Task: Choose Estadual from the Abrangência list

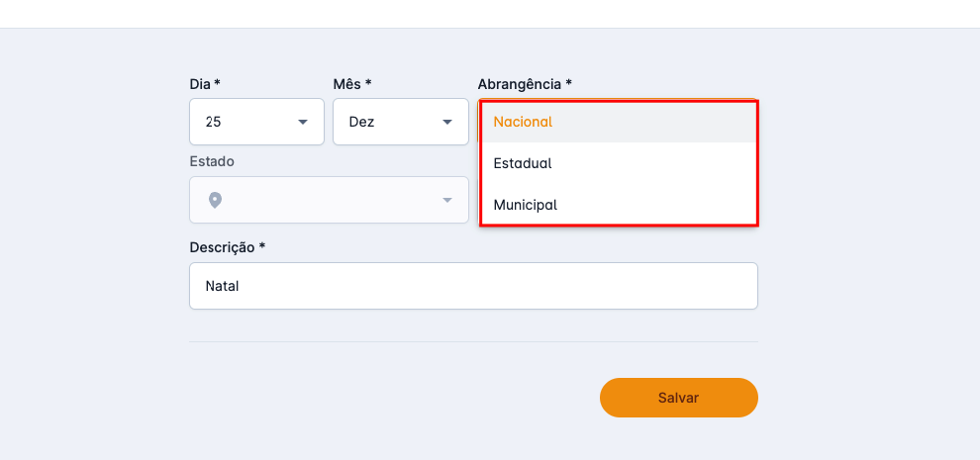Action: [523, 163]
